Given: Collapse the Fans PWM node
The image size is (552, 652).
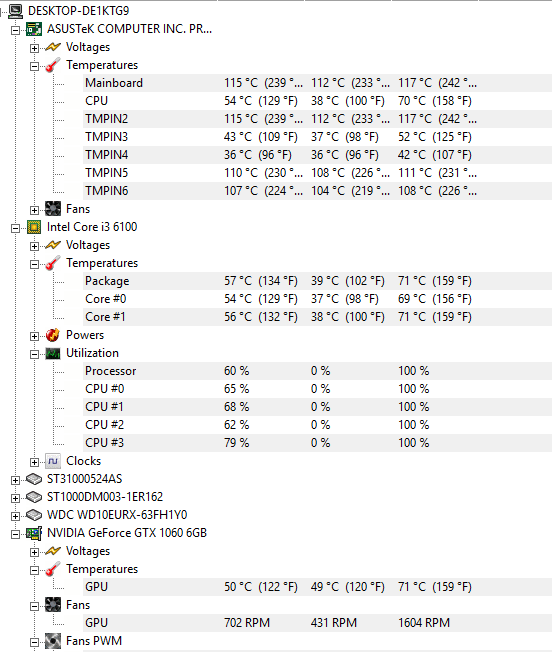Looking at the screenshot, I should click(x=34, y=642).
